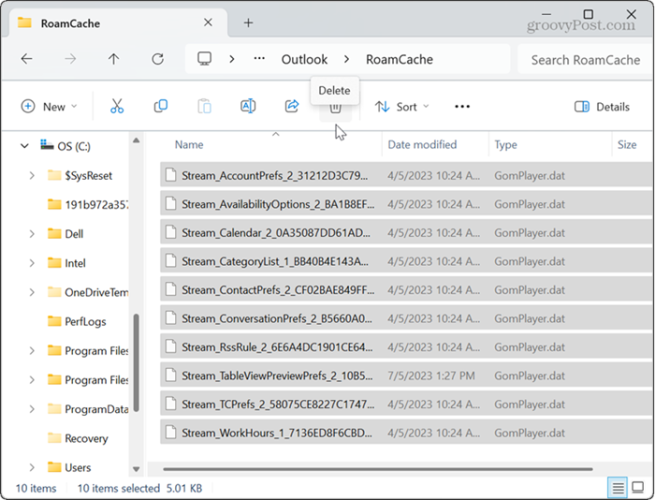Switch to large thumbnails view icon in status bar
655x500 pixels.
(638, 487)
